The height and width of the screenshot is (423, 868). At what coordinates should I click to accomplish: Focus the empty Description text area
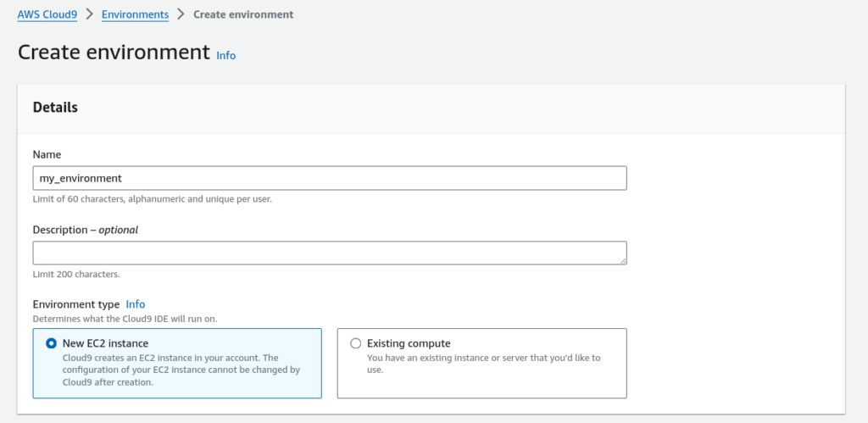pos(329,253)
